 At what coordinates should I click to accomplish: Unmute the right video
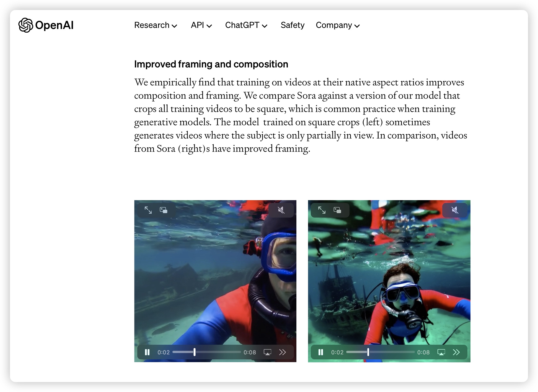pyautogui.click(x=455, y=210)
